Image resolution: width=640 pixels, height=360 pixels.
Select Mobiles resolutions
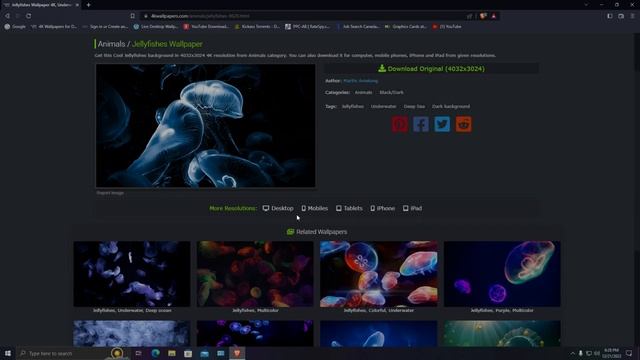[315, 208]
